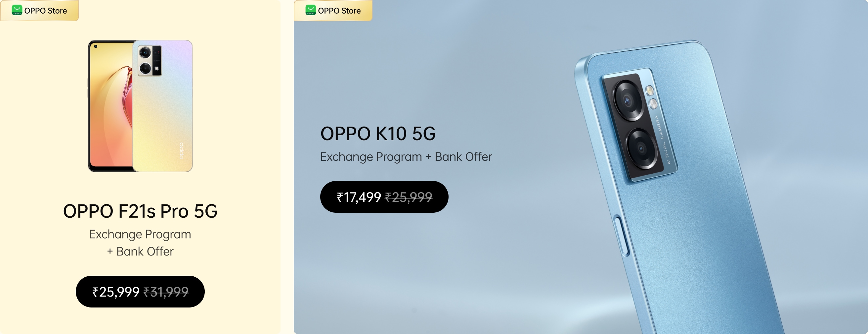Click the struck-through ₹25,999 price on K10
Screen dimensions: 868x334
[409, 197]
